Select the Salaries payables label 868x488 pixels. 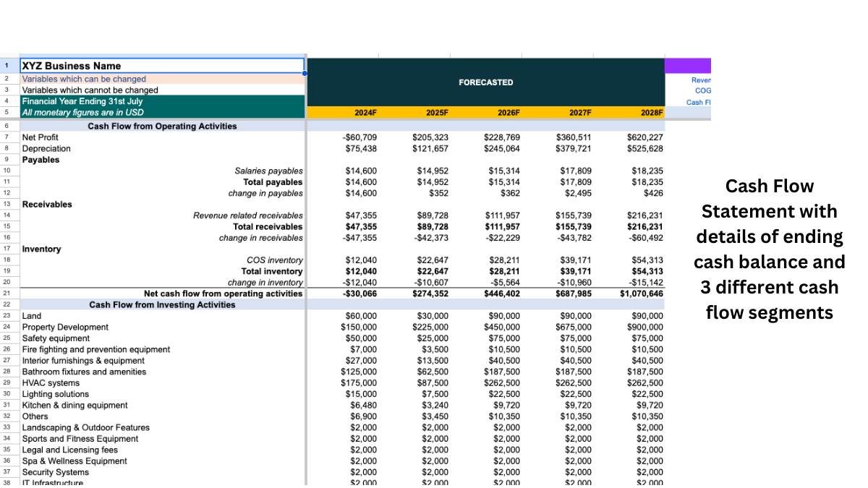[268, 171]
